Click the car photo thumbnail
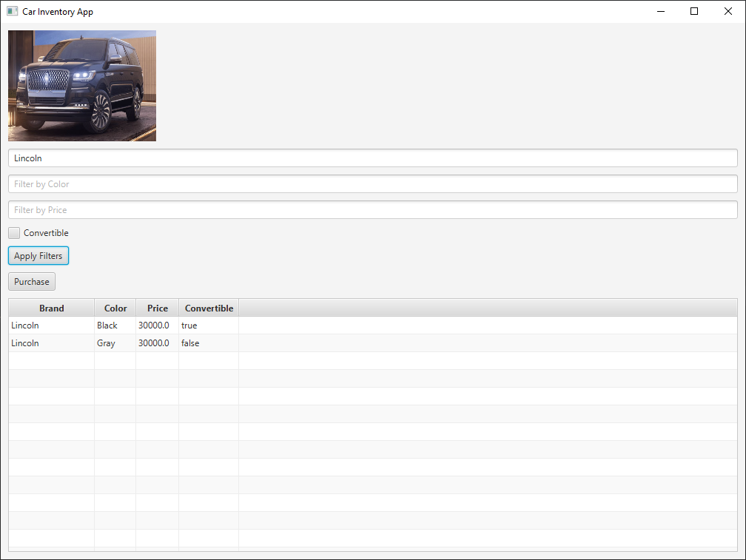Viewport: 746px width, 560px height. coord(81,85)
